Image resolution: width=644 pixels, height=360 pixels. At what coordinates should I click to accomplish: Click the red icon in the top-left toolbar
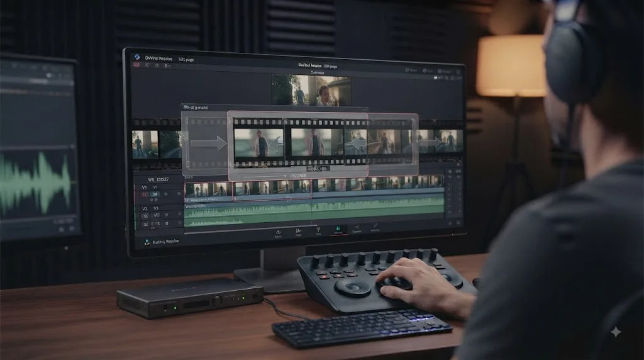[136, 65]
